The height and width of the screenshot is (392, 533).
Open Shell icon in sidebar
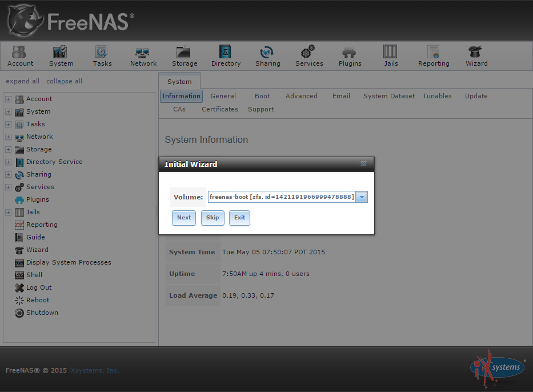[x=19, y=275]
